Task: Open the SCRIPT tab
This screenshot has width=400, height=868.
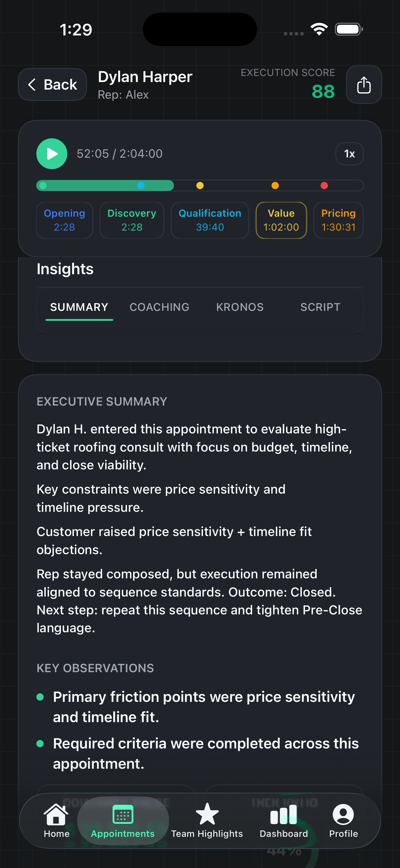Action: pyautogui.click(x=320, y=307)
